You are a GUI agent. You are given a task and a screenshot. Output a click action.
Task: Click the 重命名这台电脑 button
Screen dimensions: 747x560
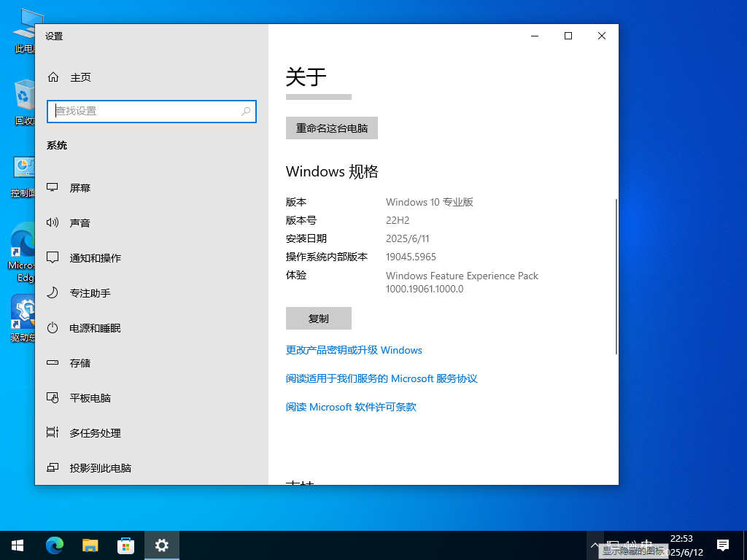[332, 128]
